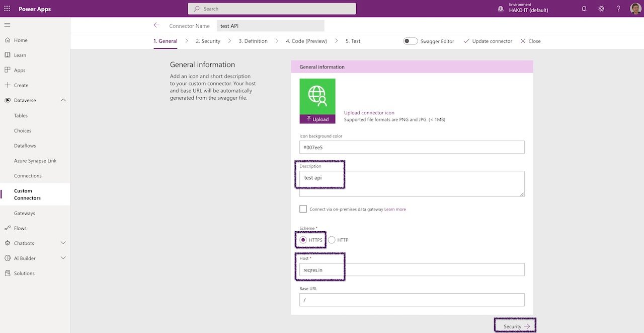This screenshot has height=333, width=644.
Task: Open settings gear icon
Action: [x=601, y=9]
